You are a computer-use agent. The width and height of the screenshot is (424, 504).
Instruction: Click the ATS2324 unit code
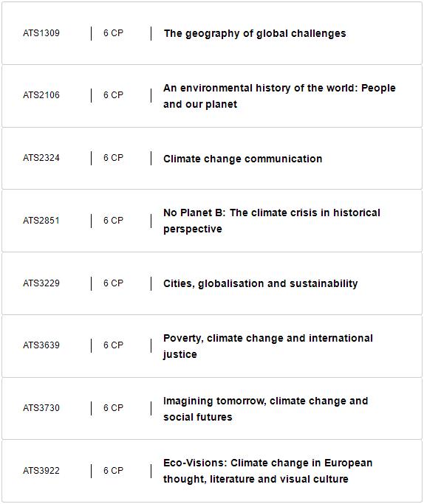tap(41, 158)
